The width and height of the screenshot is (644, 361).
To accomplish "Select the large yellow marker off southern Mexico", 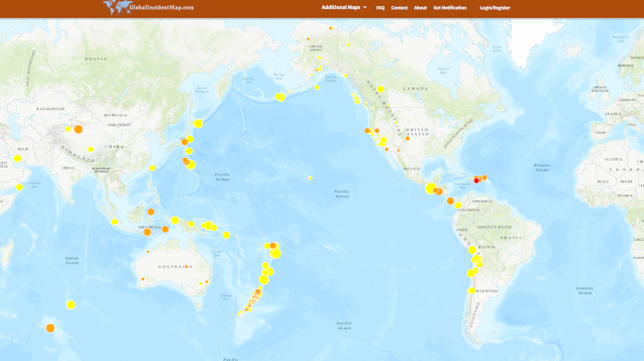I will pyautogui.click(x=430, y=188).
